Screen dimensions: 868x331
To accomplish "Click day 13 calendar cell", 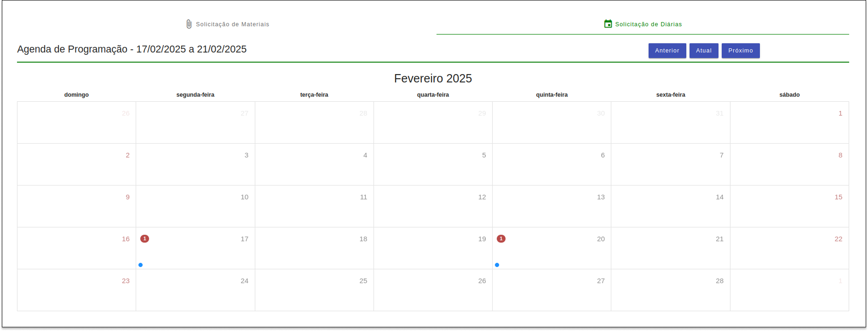I will [x=552, y=206].
